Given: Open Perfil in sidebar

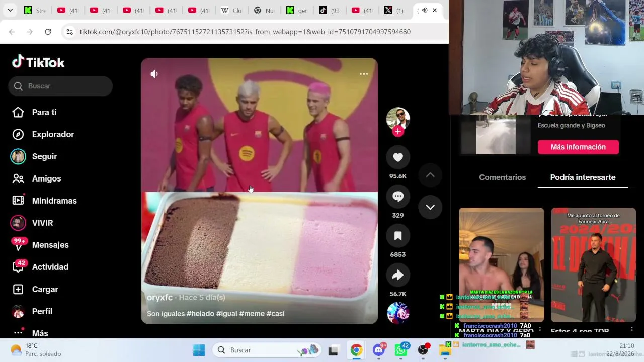Looking at the screenshot, I should tap(32, 311).
